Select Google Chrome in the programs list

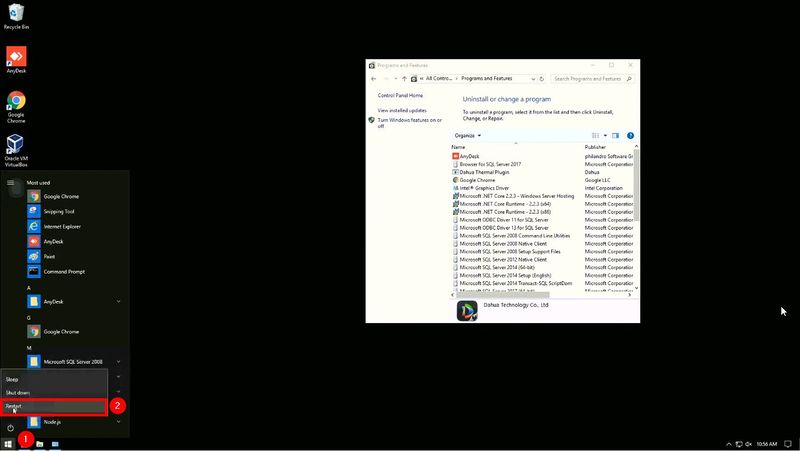477,180
